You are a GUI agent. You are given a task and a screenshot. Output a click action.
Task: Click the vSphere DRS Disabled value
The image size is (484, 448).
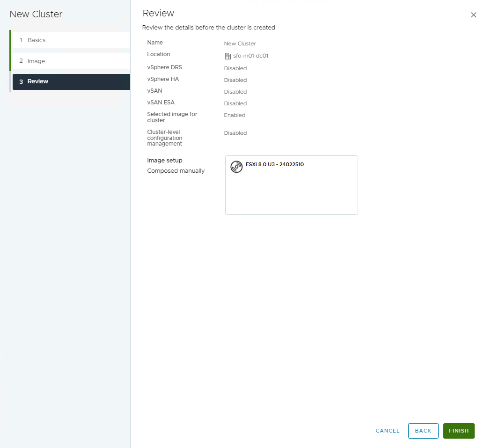(x=235, y=68)
